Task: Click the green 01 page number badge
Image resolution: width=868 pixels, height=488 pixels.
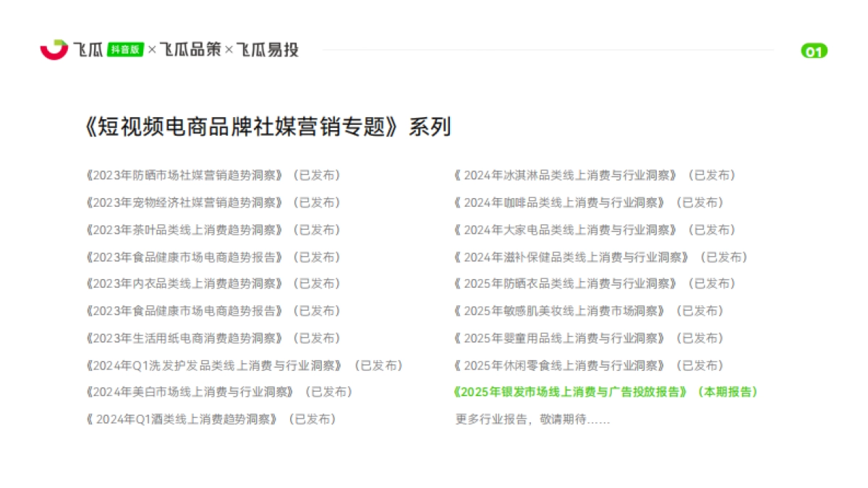Action: 813,51
